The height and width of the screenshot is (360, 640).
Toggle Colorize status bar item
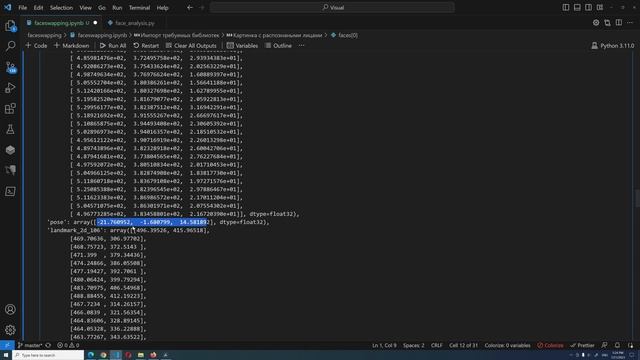(550, 345)
